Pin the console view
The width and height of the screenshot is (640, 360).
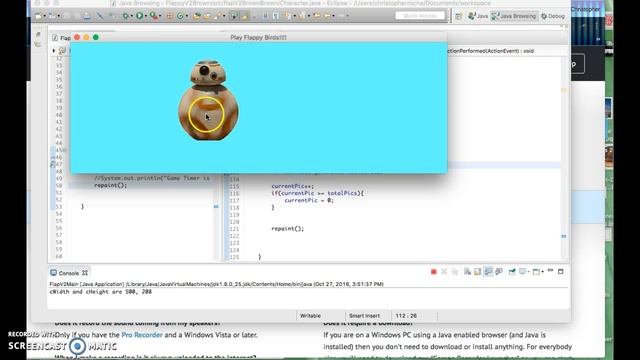(512, 272)
